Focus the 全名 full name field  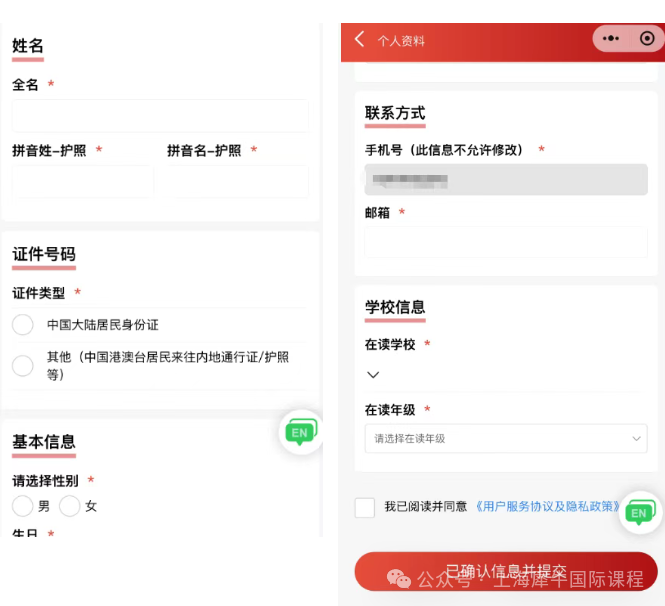(160, 116)
